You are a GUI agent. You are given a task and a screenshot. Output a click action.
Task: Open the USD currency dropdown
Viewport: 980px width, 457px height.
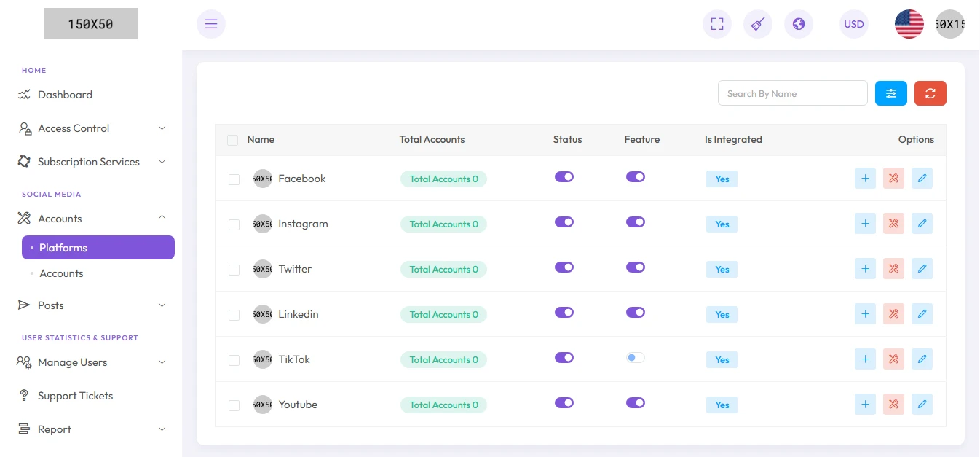pos(854,24)
